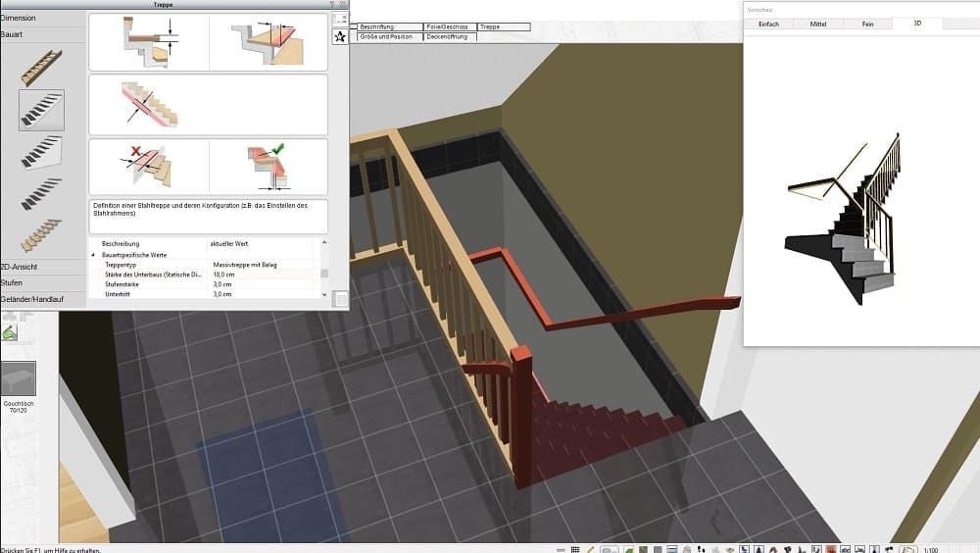
Task: Close the Treppe dialog
Action: coord(342,4)
